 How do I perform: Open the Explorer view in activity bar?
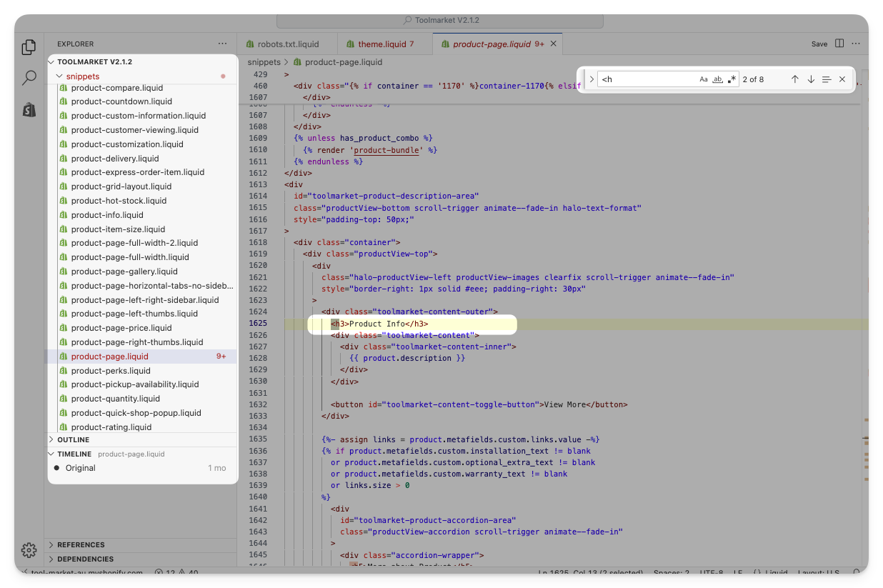click(29, 47)
